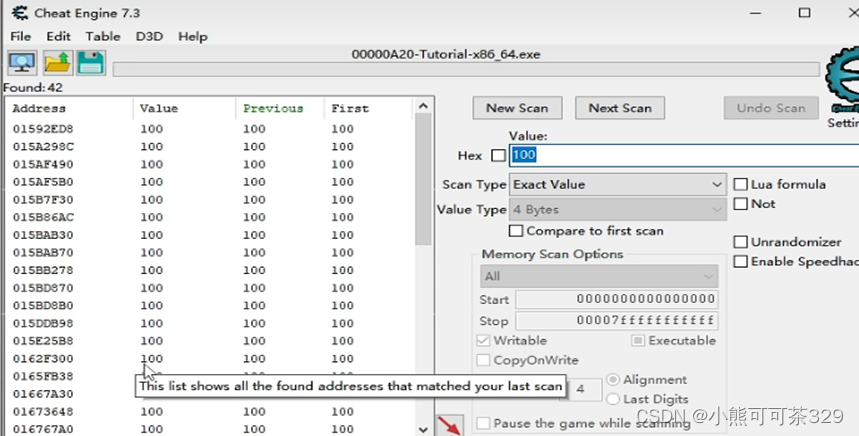Select the Last Digits radio button
Image resolution: width=859 pixels, height=436 pixels.
click(613, 399)
